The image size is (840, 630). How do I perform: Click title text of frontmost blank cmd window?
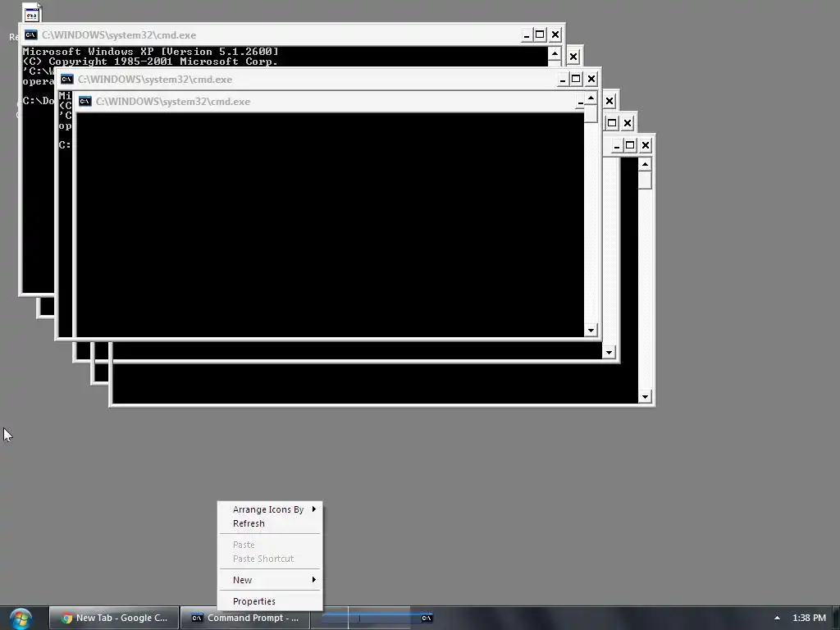point(173,102)
